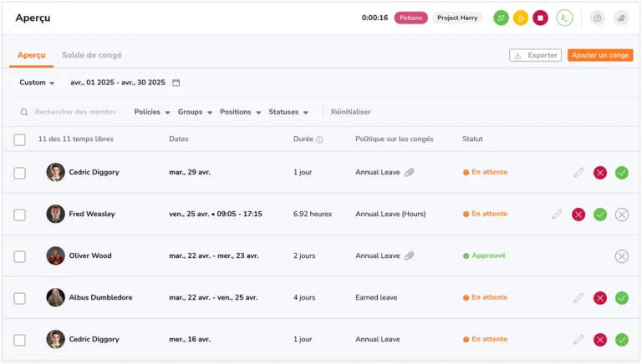Click the Project Harry tag
This screenshot has height=364, width=642.
tap(457, 18)
